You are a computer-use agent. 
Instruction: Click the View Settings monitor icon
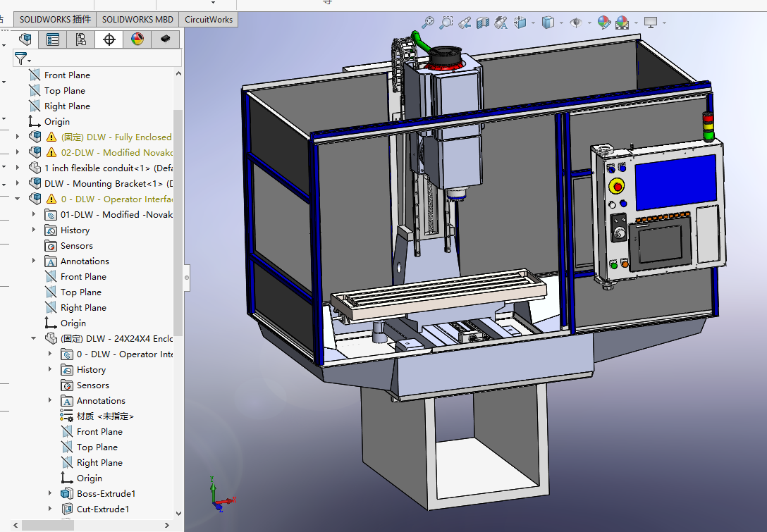tap(651, 23)
